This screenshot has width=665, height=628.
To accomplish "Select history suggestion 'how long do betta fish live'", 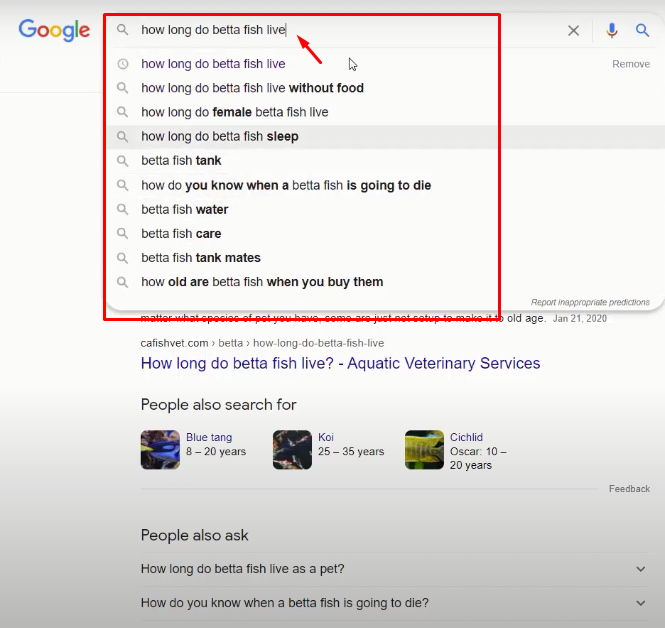I will point(213,64).
